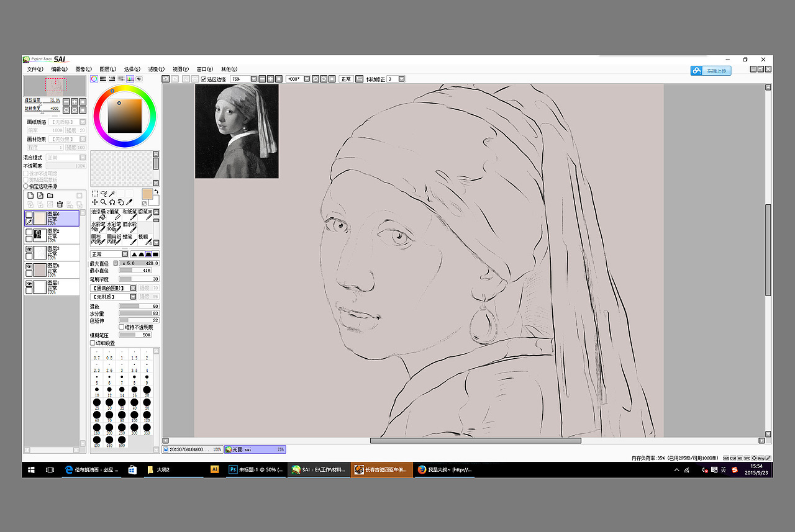Show the color wheel panel

[x=94, y=79]
